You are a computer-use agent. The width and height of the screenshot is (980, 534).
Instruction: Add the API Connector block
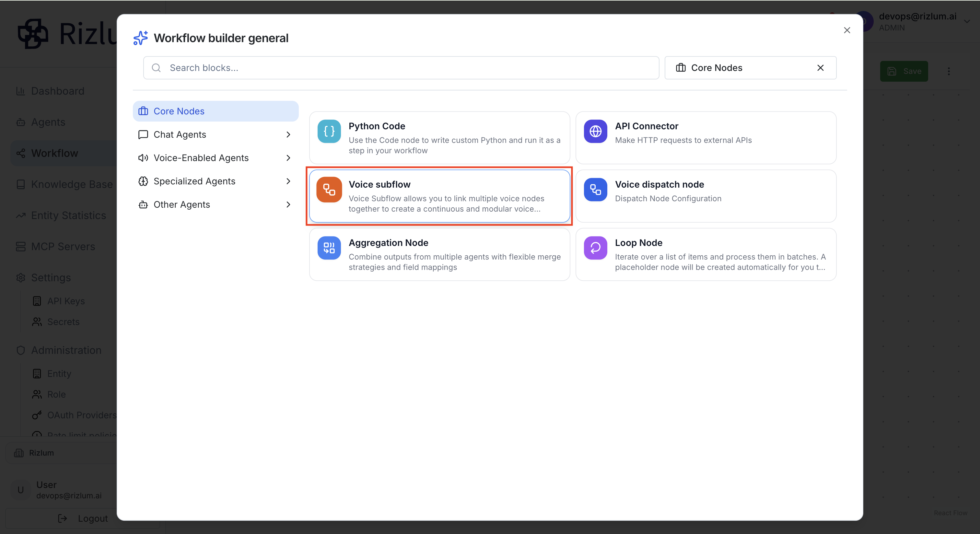point(706,138)
